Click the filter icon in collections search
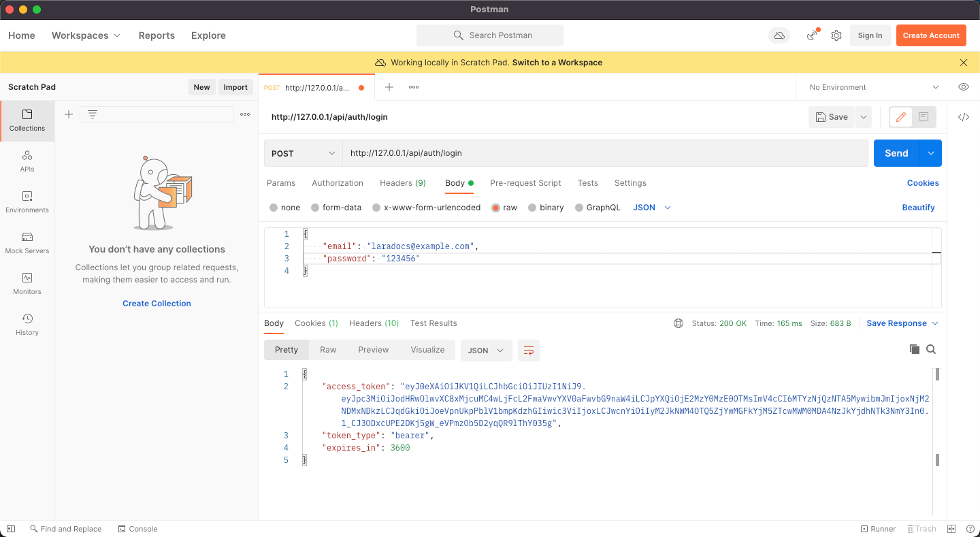 point(93,114)
